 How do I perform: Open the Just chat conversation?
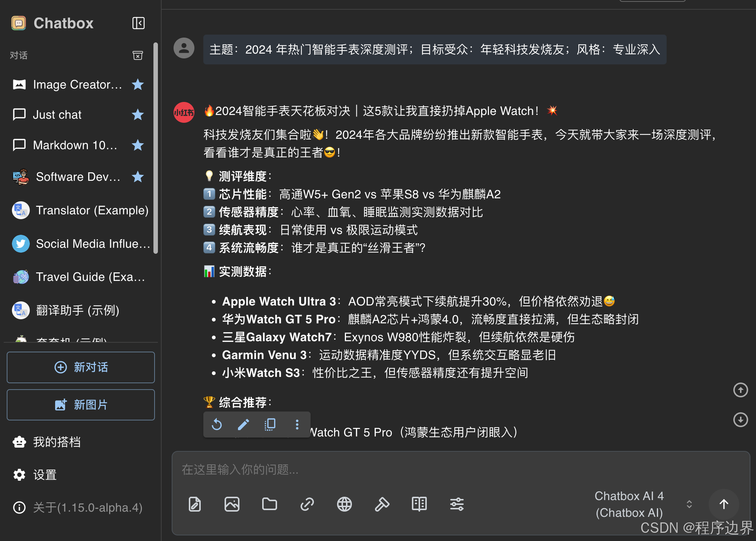78,115
